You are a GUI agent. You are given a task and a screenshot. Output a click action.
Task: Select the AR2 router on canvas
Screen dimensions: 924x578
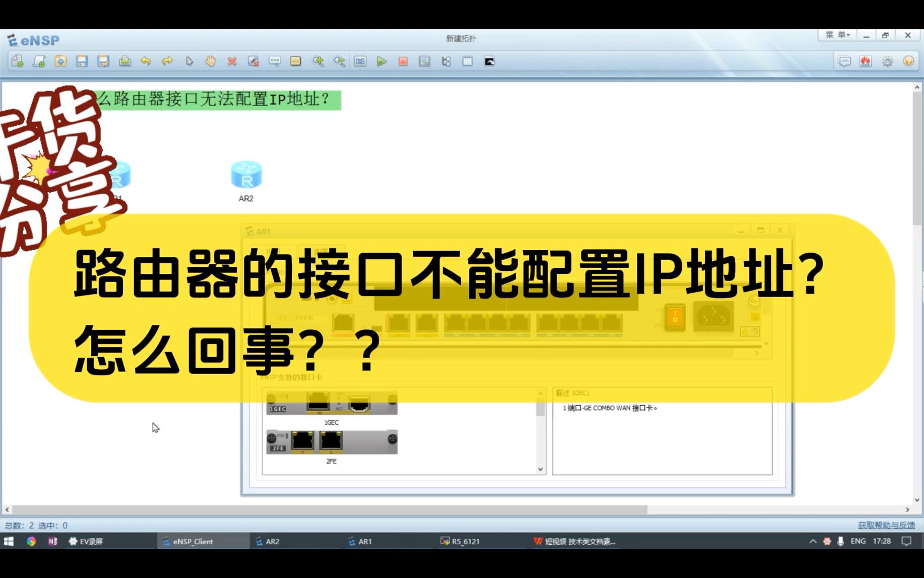click(246, 175)
